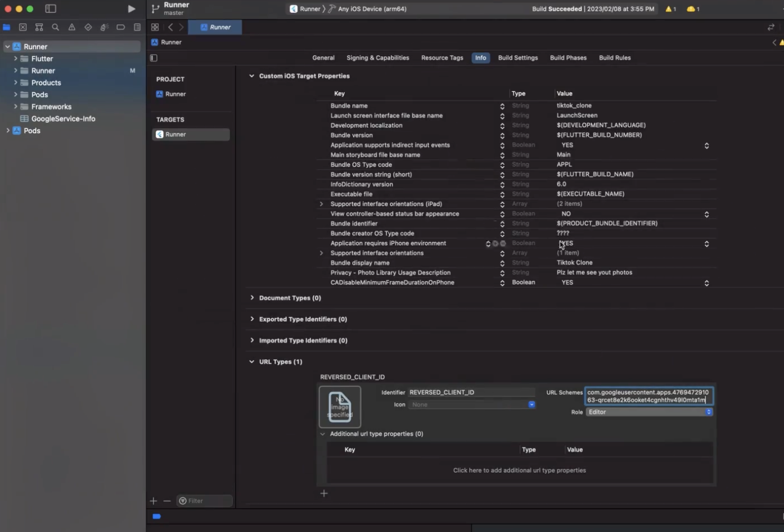Open the Breakpoint navigator
Image resolution: width=784 pixels, height=532 pixels.
pos(120,27)
